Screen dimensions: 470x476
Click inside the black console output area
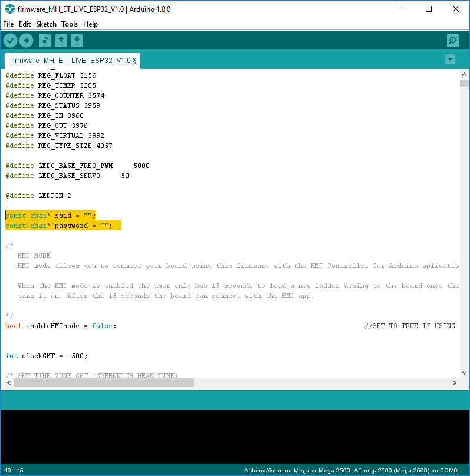(x=235, y=437)
